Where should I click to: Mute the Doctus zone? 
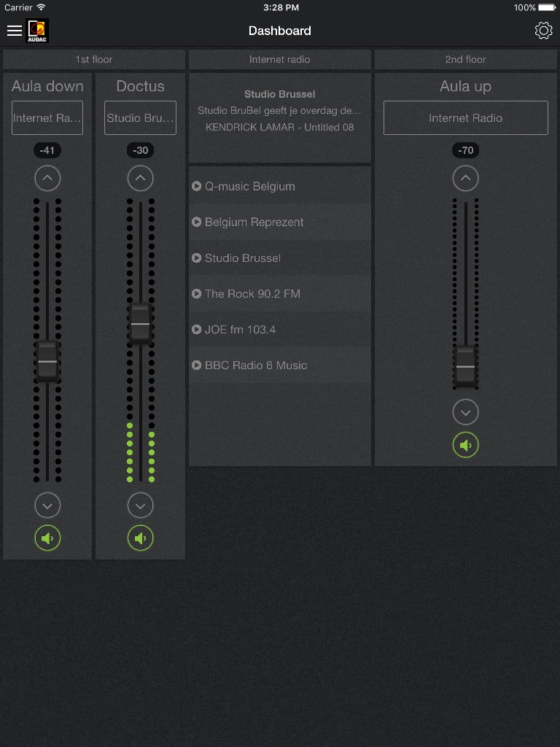coord(141,538)
